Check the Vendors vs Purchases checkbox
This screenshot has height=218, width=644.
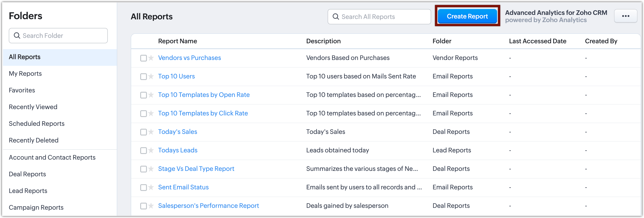coord(143,58)
